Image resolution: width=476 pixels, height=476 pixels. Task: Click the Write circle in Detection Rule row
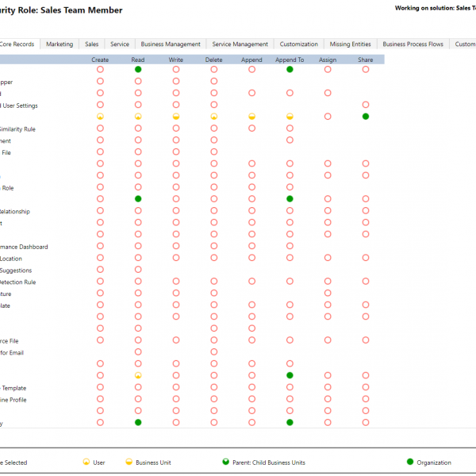pos(176,282)
